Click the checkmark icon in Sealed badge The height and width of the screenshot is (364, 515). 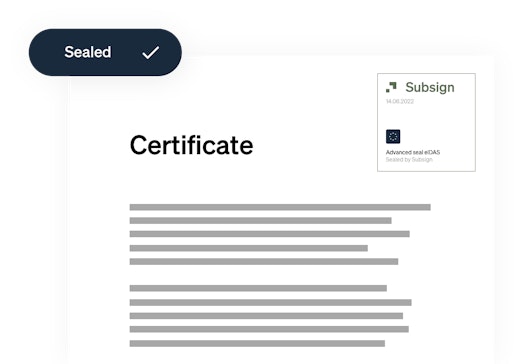coord(151,53)
